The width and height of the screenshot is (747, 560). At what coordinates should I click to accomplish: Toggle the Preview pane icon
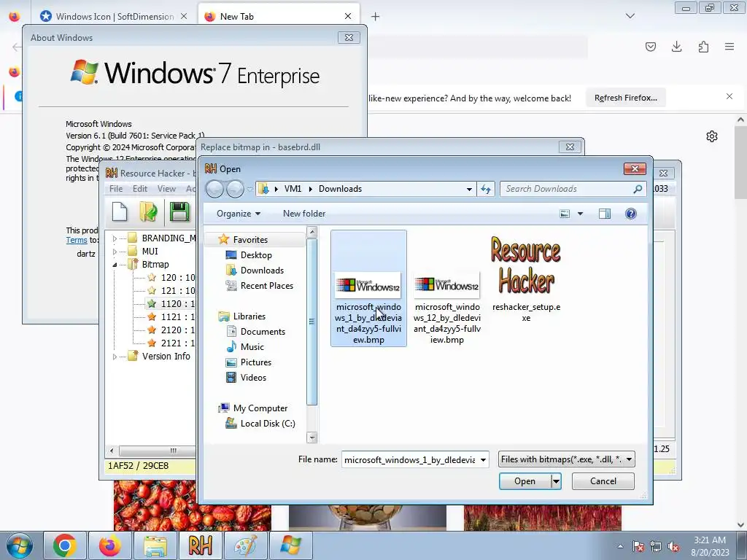(605, 214)
